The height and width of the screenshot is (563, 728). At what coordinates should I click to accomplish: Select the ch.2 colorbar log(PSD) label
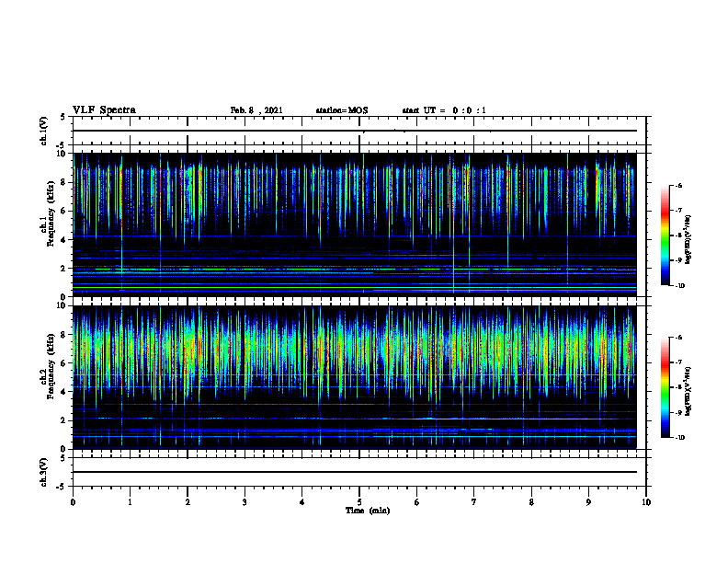pos(688,391)
